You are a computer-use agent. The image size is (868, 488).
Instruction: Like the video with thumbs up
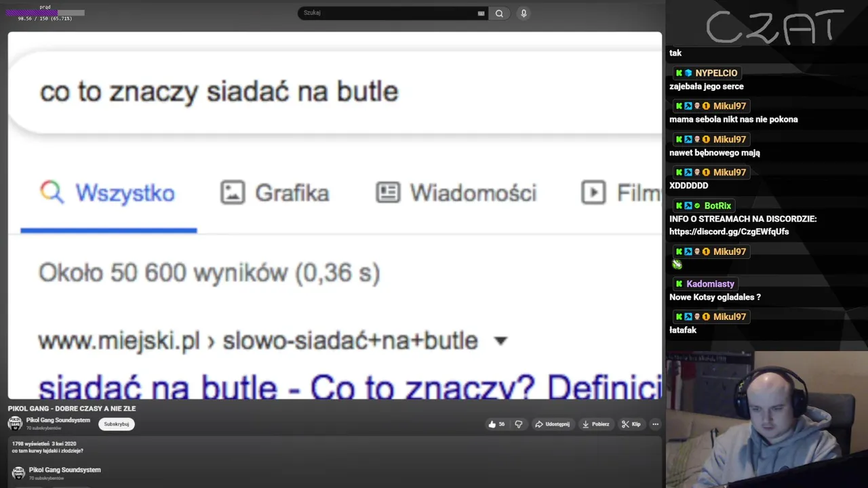[x=496, y=424]
